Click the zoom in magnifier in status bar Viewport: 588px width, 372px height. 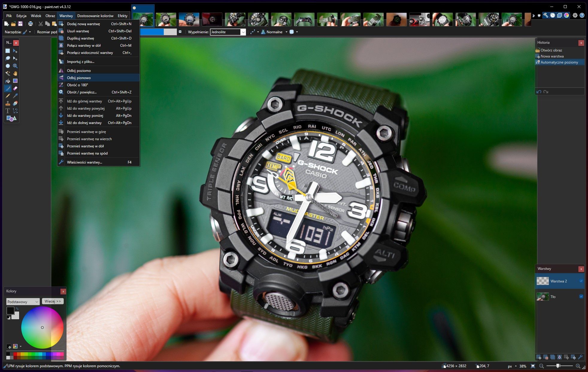point(578,366)
